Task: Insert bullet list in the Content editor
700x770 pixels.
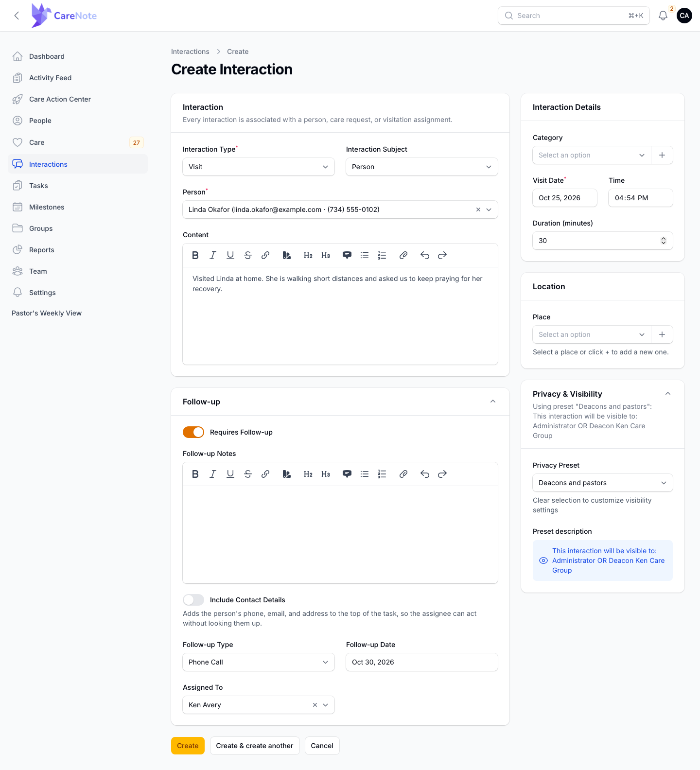Action: 365,255
